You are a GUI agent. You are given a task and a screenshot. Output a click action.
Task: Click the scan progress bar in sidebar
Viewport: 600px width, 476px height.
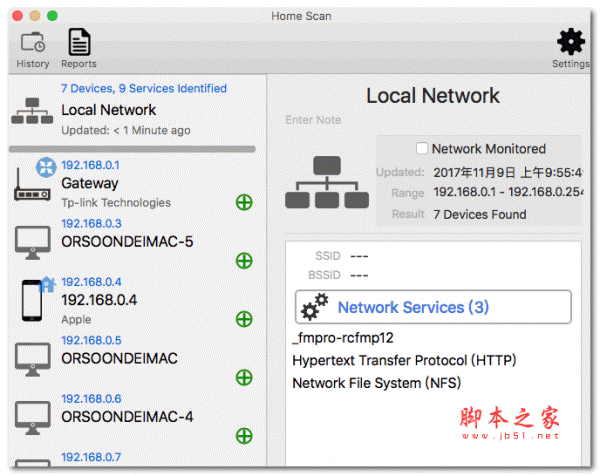[132, 149]
